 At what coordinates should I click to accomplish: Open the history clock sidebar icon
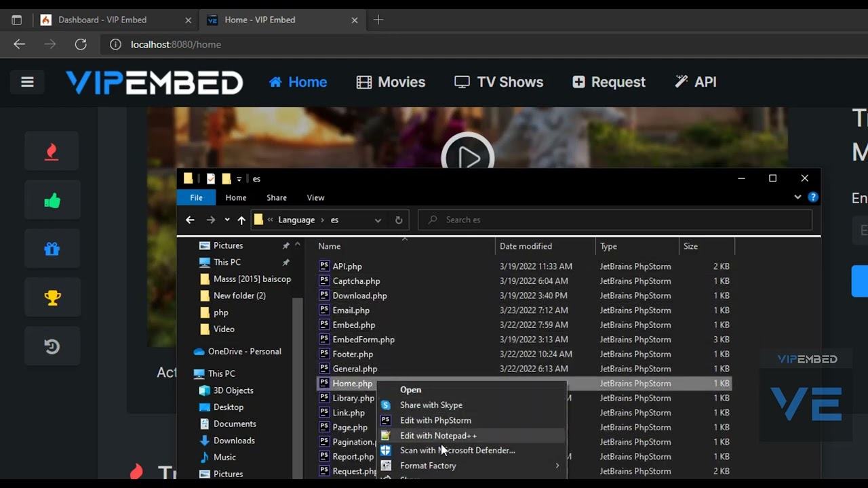tap(52, 346)
